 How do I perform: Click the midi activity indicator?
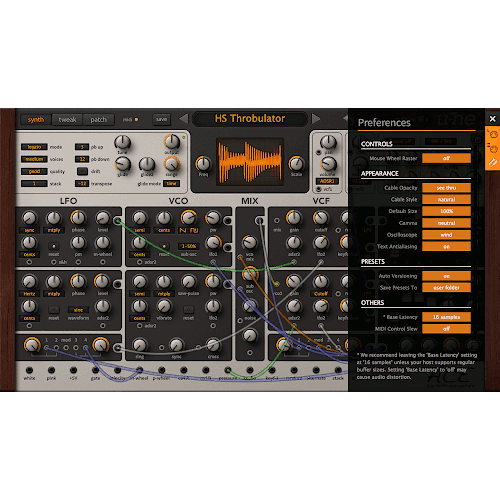coord(136,119)
